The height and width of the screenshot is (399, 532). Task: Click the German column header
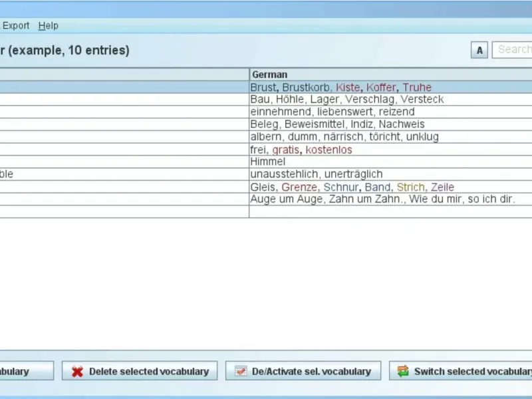pyautogui.click(x=390, y=74)
